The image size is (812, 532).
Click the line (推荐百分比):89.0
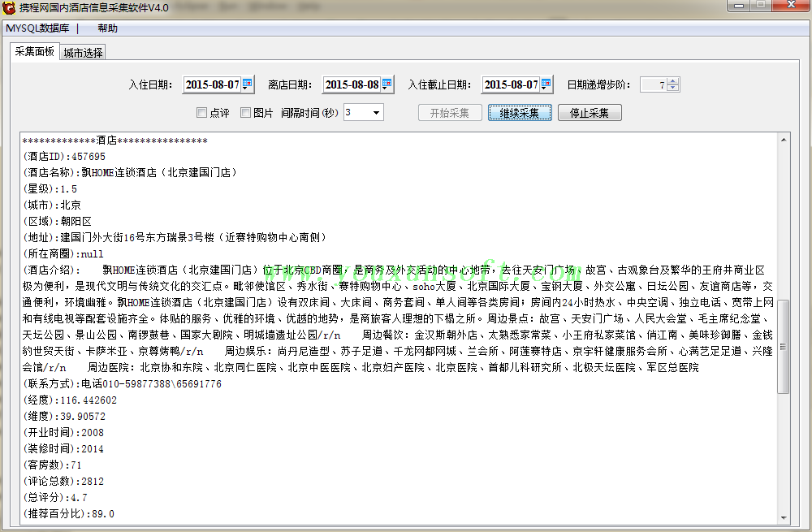68,514
